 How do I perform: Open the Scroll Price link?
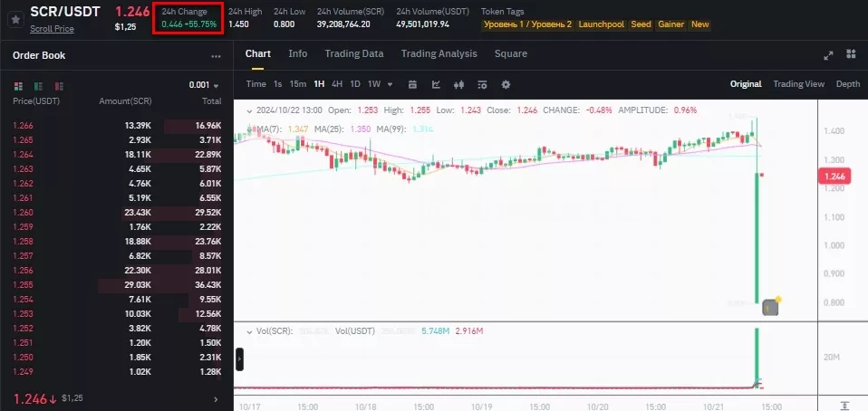coord(52,29)
